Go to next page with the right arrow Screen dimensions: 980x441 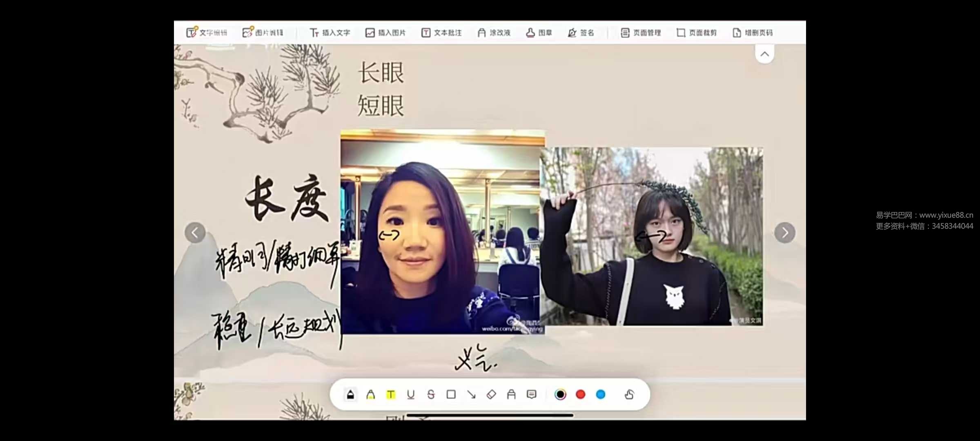[x=784, y=233]
